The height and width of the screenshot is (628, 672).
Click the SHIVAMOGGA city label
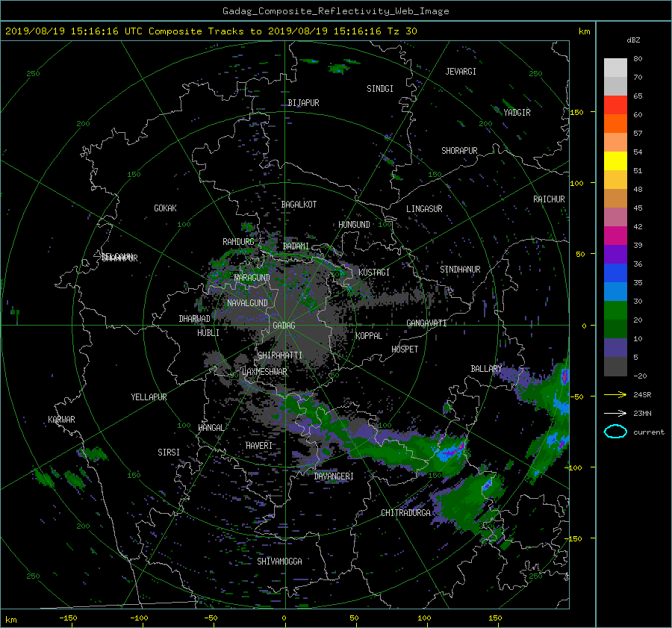point(279,562)
